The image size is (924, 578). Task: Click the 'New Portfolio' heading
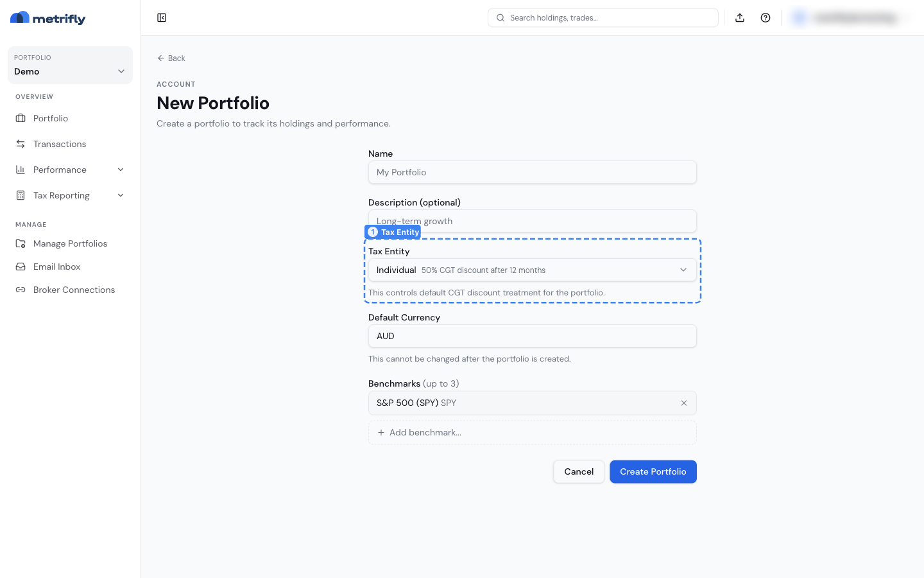tap(213, 103)
